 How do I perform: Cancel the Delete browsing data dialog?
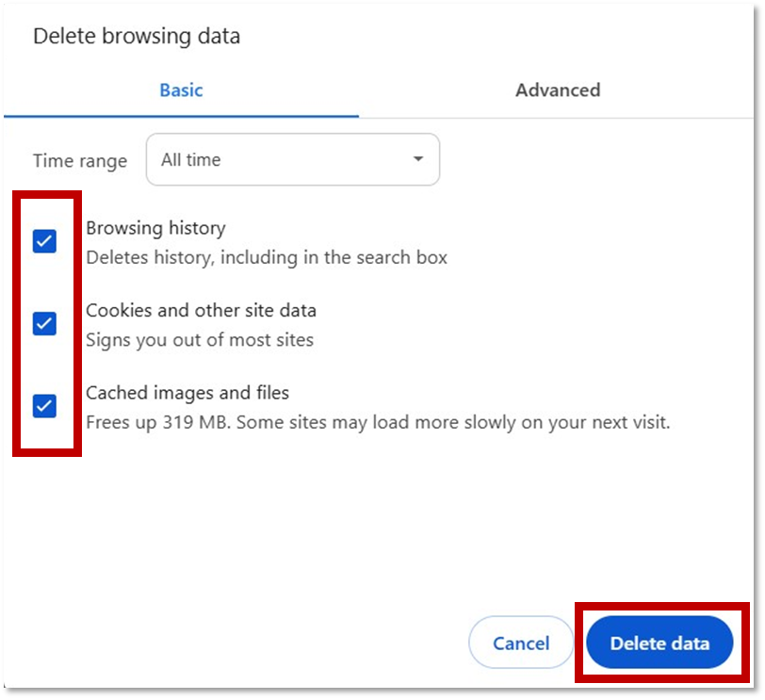[521, 643]
